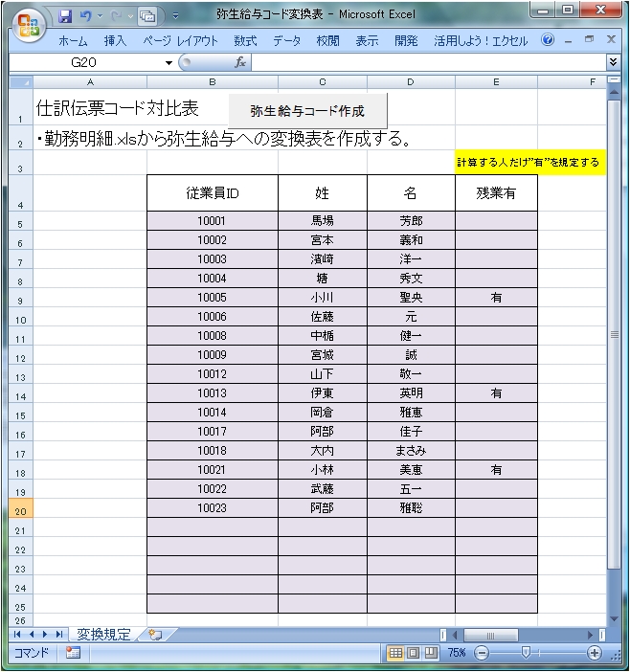Select the cell with employee ID 10005

213,298
